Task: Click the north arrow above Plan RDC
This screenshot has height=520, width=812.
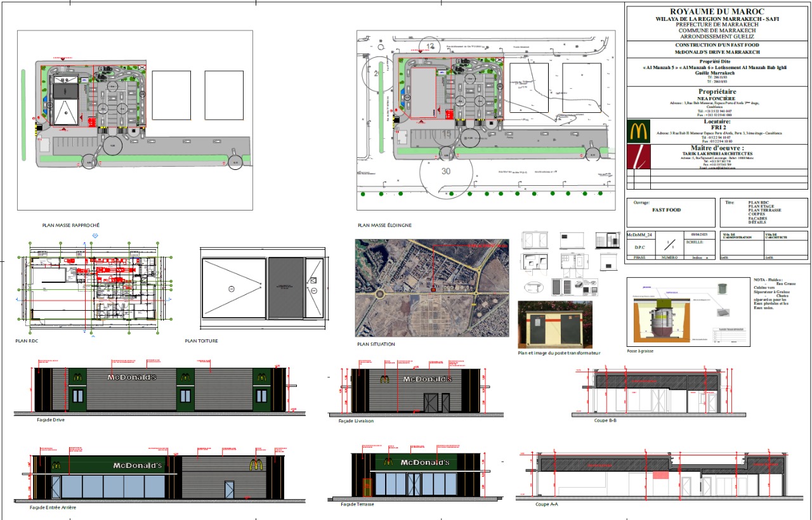Action: pos(95,235)
